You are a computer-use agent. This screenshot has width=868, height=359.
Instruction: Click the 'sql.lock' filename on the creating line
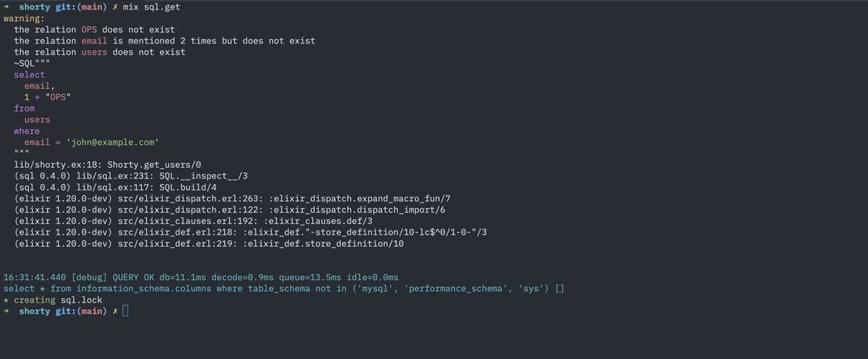point(81,300)
